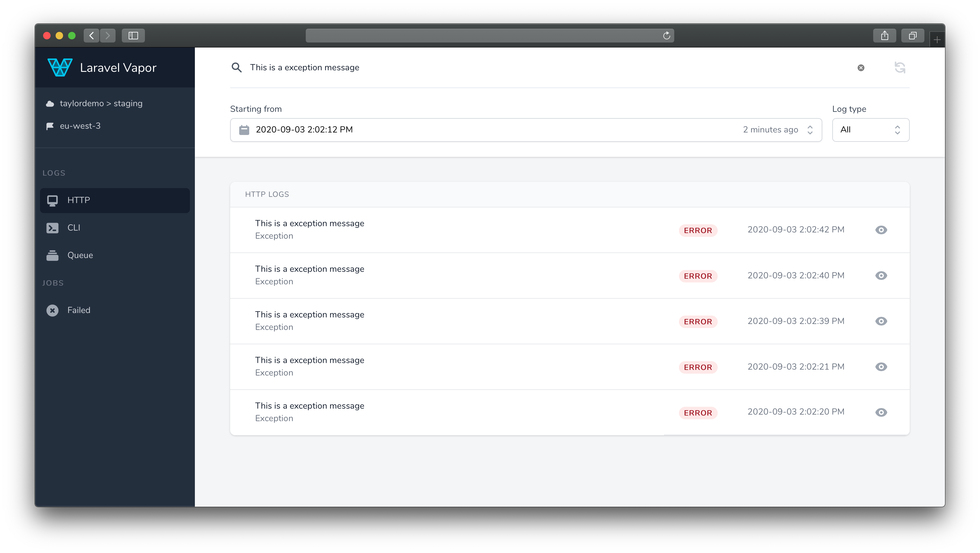Click exception message on the 2:02:21 PM row
The height and width of the screenshot is (553, 980).
coord(309,361)
